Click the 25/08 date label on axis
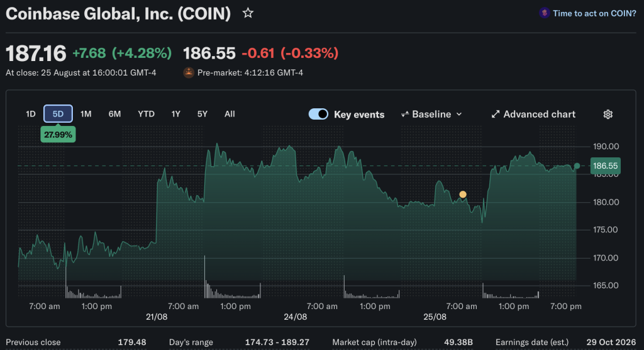 (x=435, y=317)
